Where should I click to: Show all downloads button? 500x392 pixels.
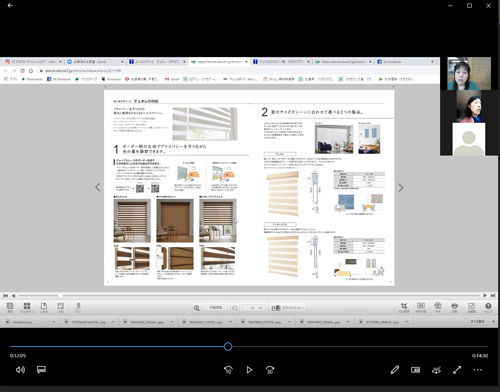[x=477, y=322]
